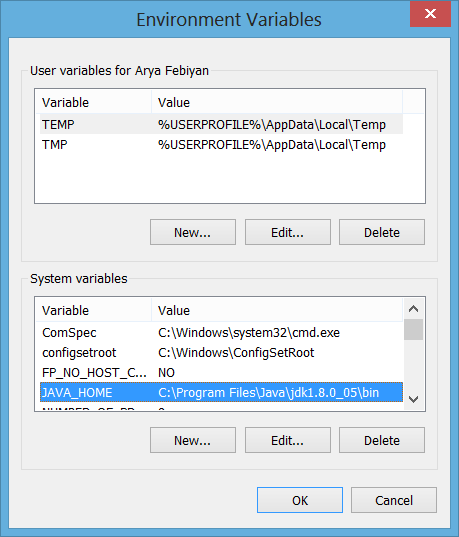Click New button under user variables
Viewport: 459px width, 537px height.
pos(193,232)
